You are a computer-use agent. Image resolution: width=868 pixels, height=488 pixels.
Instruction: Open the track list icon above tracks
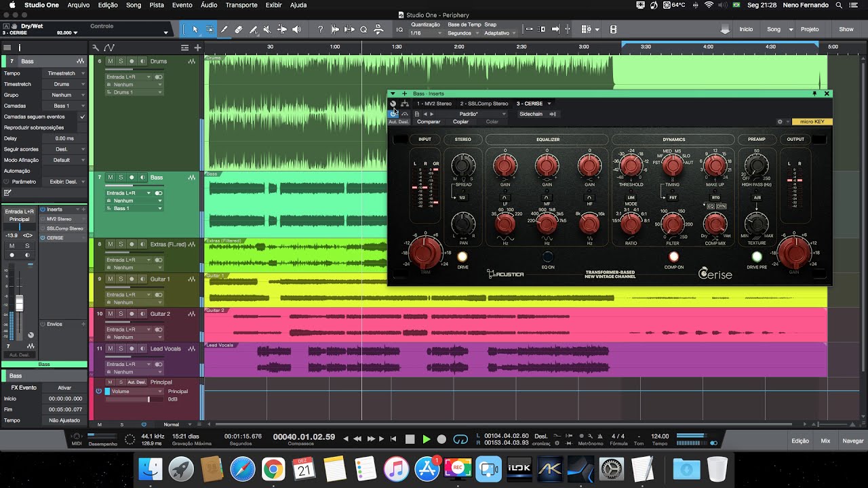pos(184,47)
